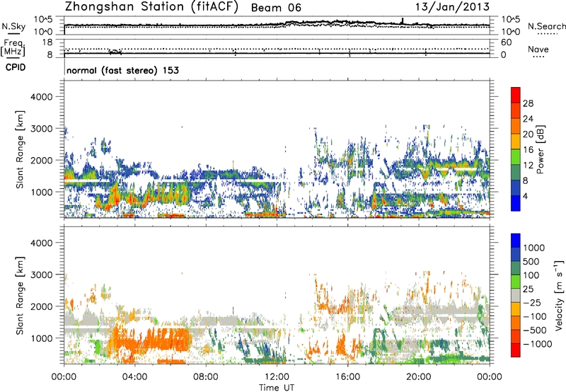This screenshot has width=566, height=392.
Task: Click the 'Velocity [m s-1]' colorbar title
Action: click(559, 295)
